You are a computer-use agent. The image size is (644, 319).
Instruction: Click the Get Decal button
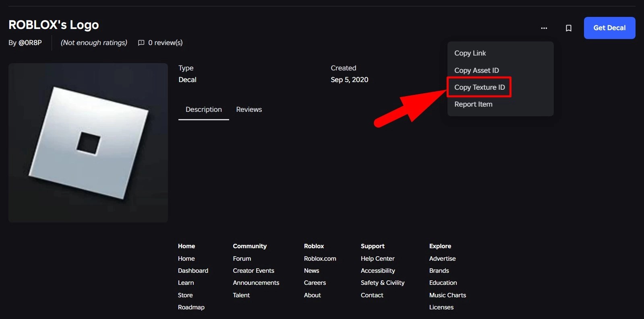(x=609, y=28)
